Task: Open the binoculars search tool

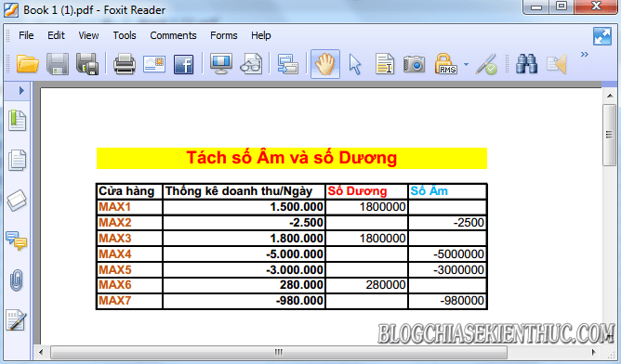Action: pyautogui.click(x=526, y=64)
